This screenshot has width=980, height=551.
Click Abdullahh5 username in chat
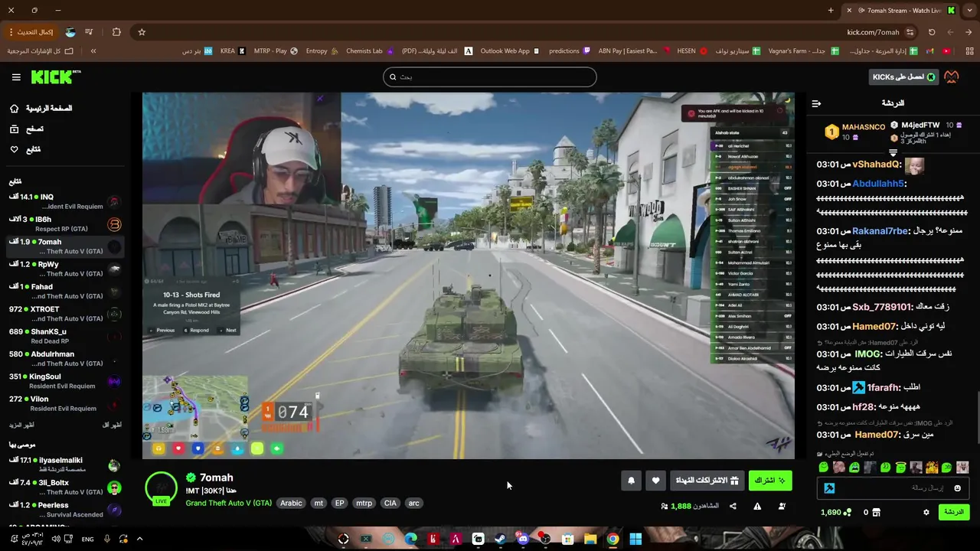click(880, 184)
